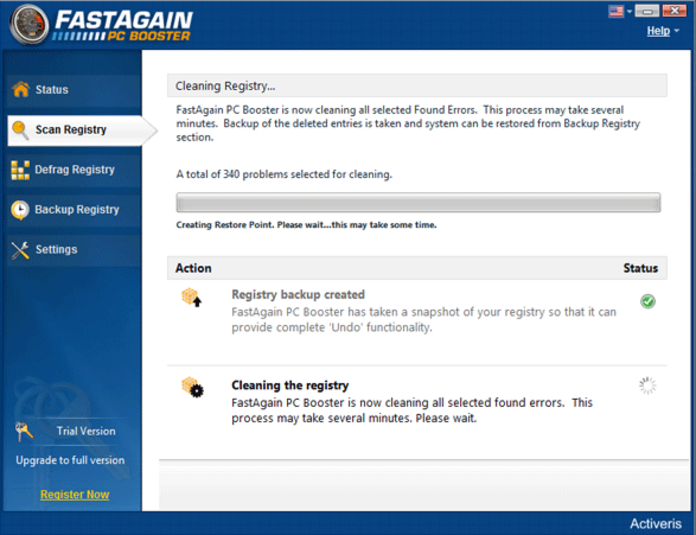This screenshot has width=696, height=535.
Task: Minimize the FastAgain PC Booster window
Action: click(647, 12)
